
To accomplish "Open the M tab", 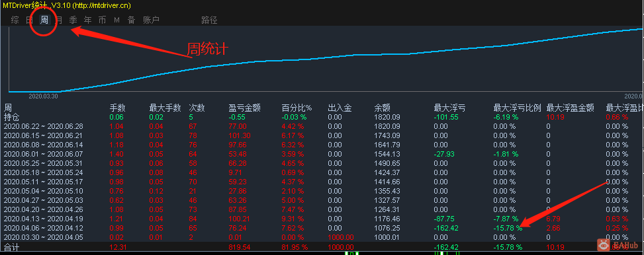I will click(116, 20).
